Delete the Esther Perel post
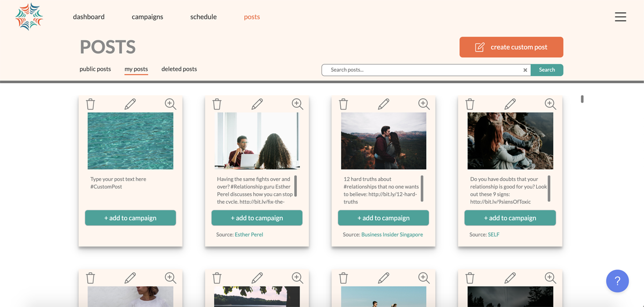 [217, 104]
